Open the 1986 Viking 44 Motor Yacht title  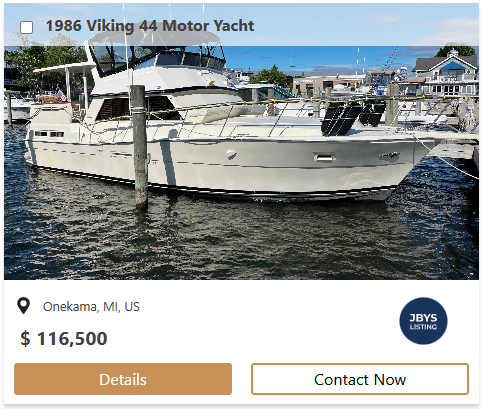point(150,26)
